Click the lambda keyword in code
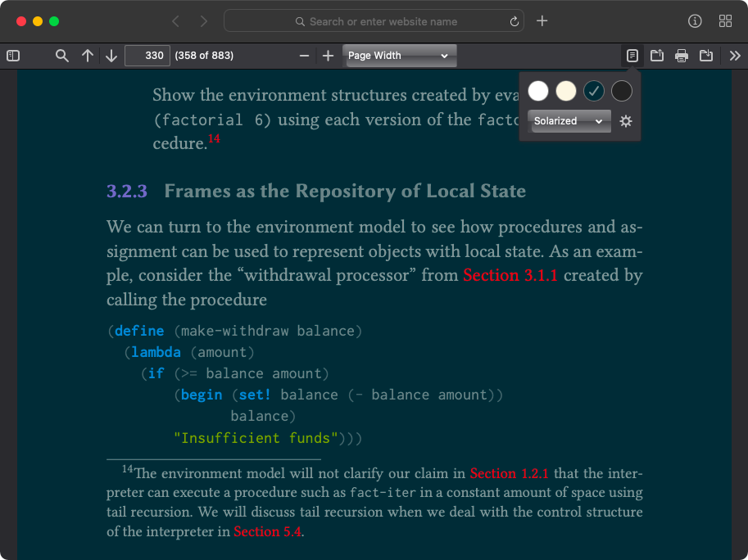This screenshot has height=560, width=748. click(x=156, y=352)
